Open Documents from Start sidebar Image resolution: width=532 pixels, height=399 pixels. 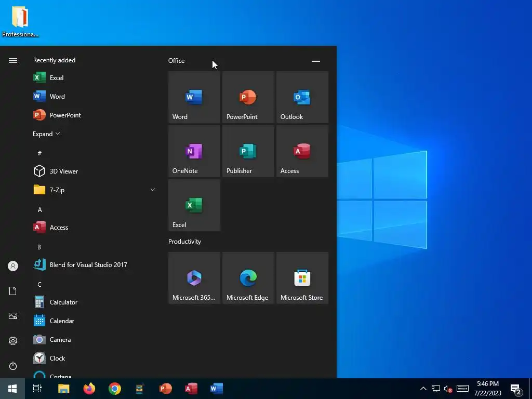(13, 291)
